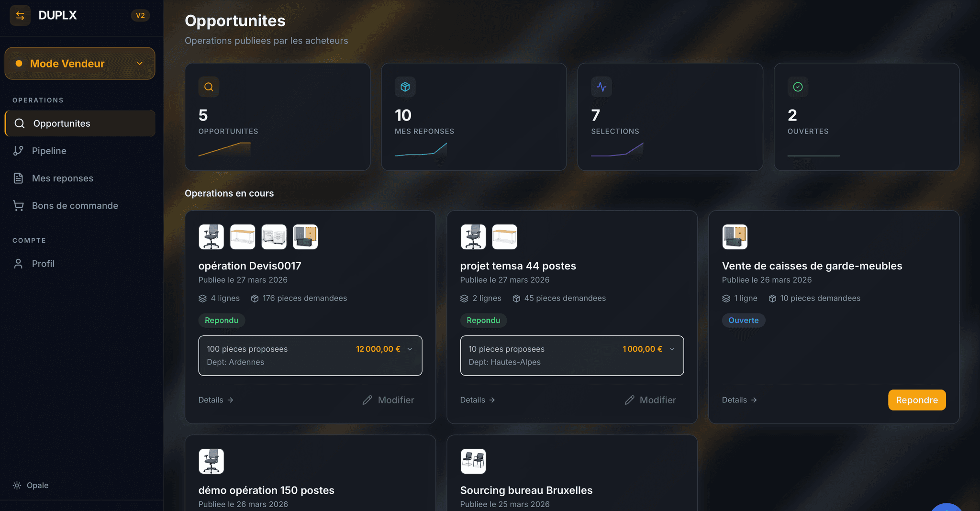Click the cube icon in Mes Reponses card

coord(405,87)
